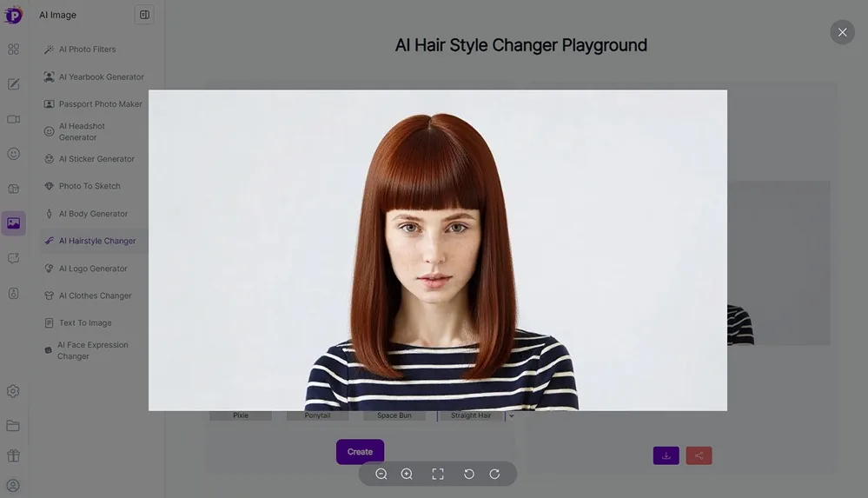The image size is (868, 498).
Task: Choose the Ponytail hairstyle option
Action: [317, 416]
